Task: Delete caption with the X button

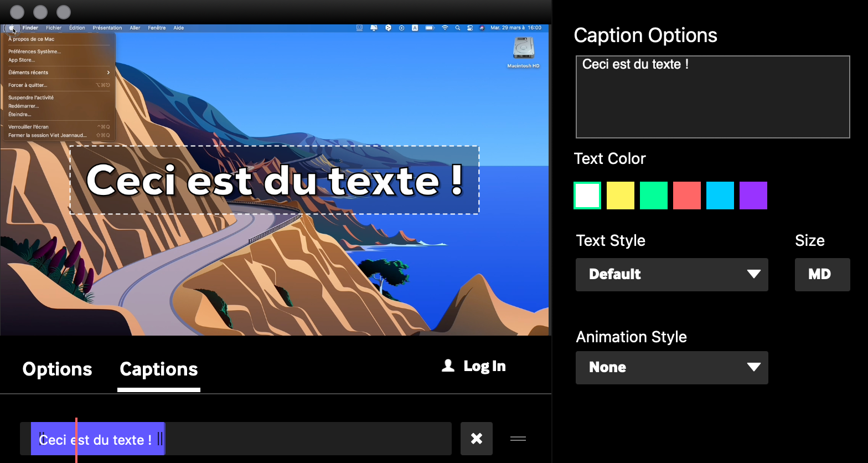Action: (x=476, y=439)
